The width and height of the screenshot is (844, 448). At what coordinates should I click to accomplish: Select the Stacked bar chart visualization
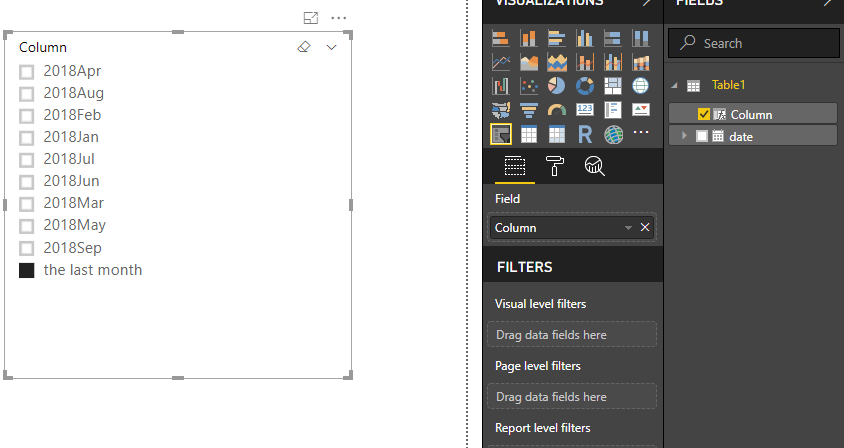501,38
